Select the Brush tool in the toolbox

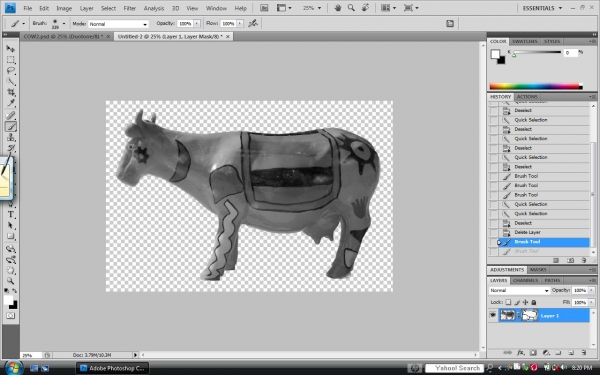click(x=11, y=126)
